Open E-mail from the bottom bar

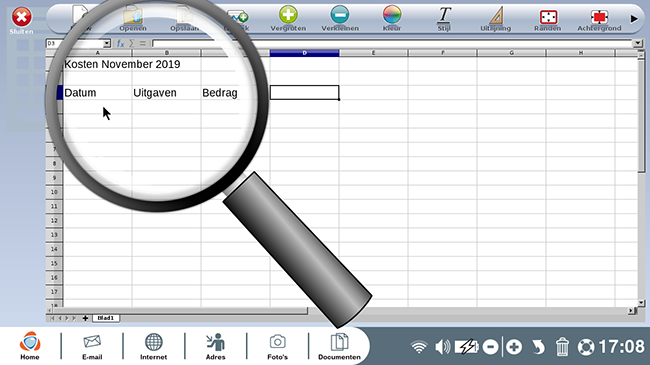92,346
